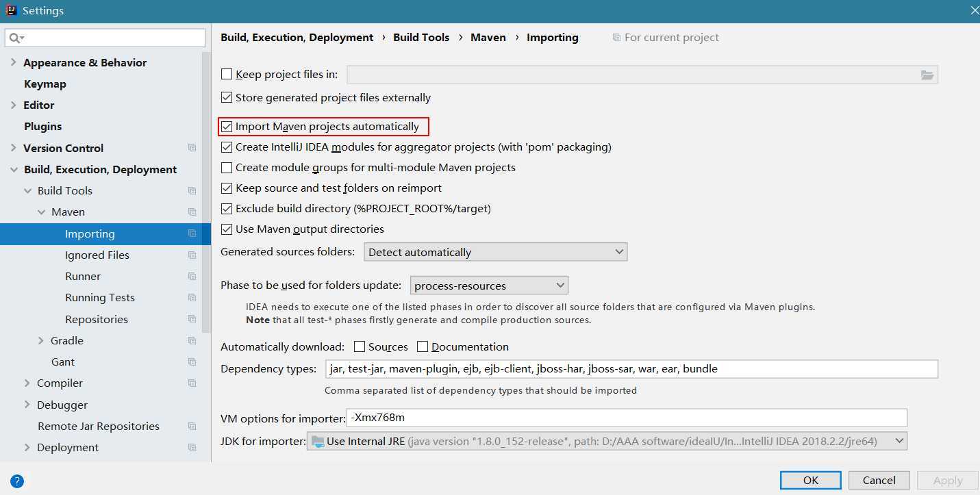This screenshot has height=495, width=980.
Task: Click project-level icon beside Running Tests
Action: (x=192, y=298)
